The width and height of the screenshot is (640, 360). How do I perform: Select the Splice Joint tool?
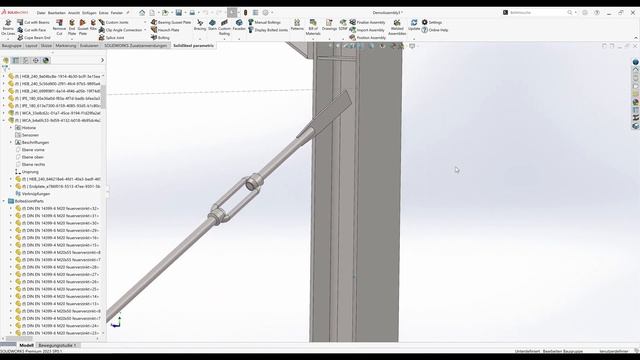click(111, 38)
